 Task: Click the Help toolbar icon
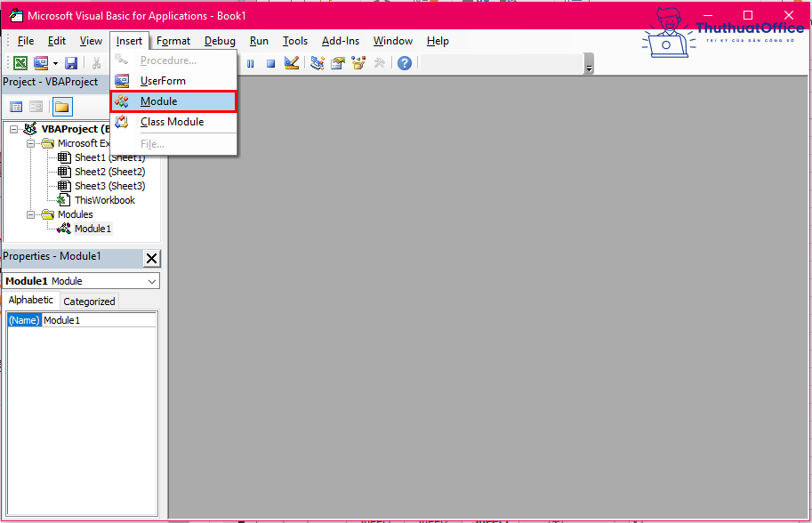[x=403, y=62]
